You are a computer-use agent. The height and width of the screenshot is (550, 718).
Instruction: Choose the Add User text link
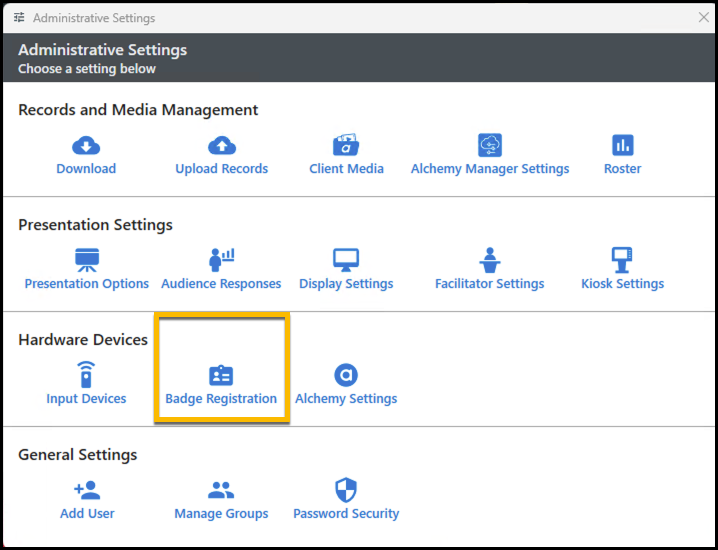coord(87,513)
